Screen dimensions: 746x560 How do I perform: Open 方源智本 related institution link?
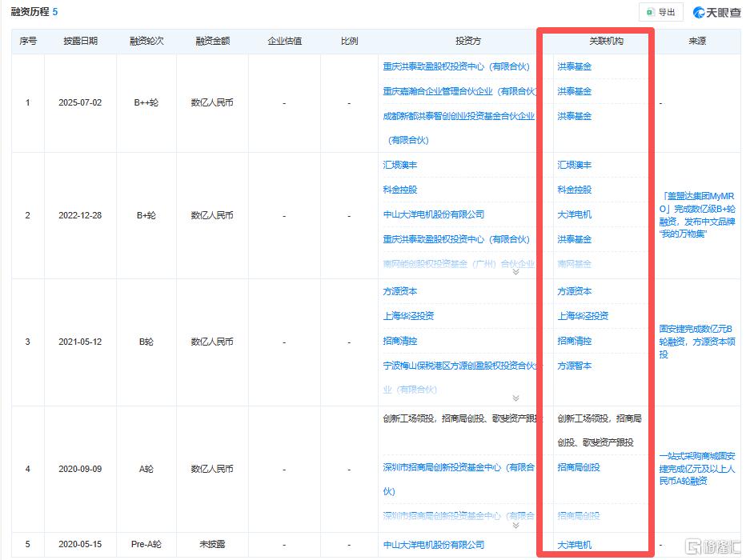click(x=574, y=366)
